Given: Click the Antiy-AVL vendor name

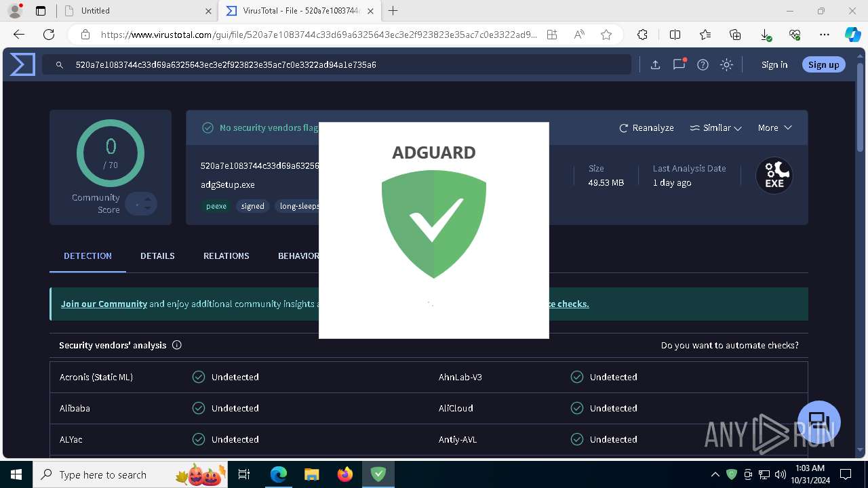Looking at the screenshot, I should (x=458, y=439).
